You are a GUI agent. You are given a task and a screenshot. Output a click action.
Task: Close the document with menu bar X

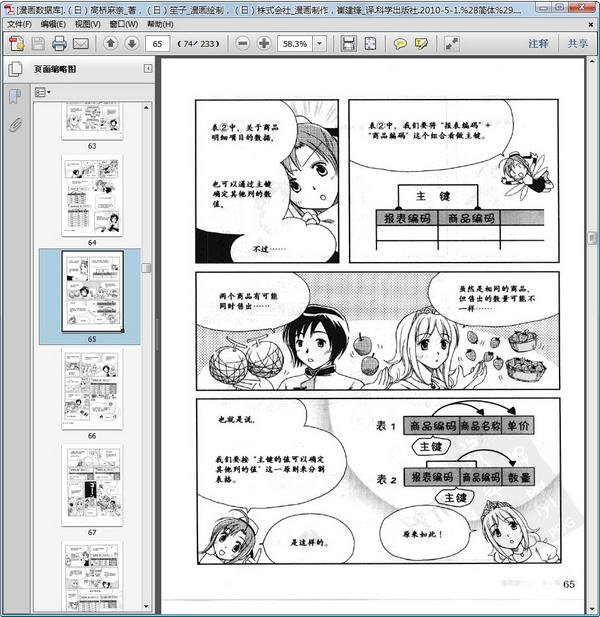[x=591, y=24]
